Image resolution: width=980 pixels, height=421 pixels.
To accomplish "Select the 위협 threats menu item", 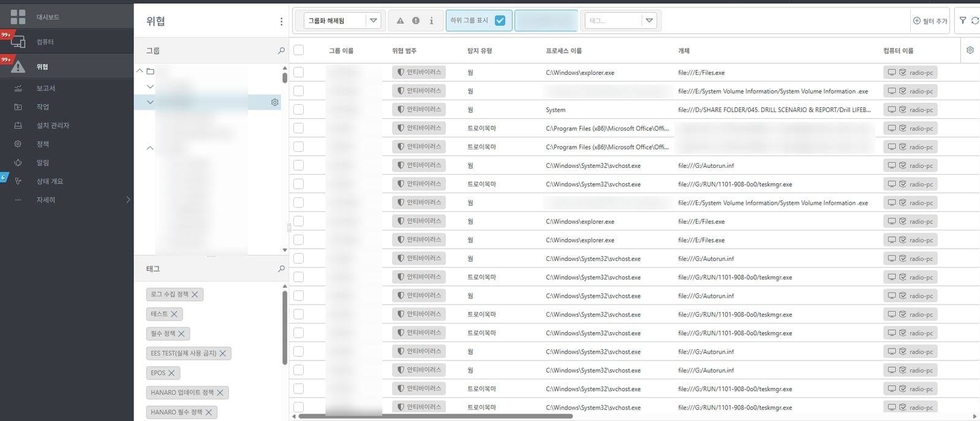I will [x=42, y=66].
